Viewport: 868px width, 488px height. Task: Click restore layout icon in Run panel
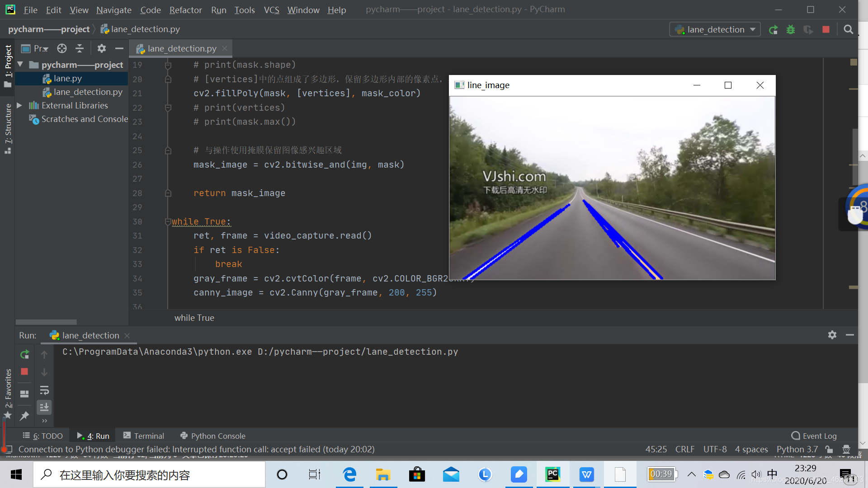pos(24,394)
